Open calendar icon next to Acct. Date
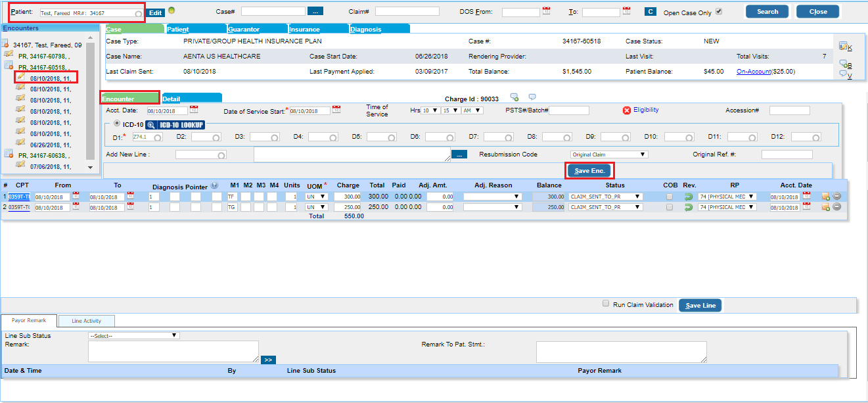The image size is (868, 403). pyautogui.click(x=193, y=110)
